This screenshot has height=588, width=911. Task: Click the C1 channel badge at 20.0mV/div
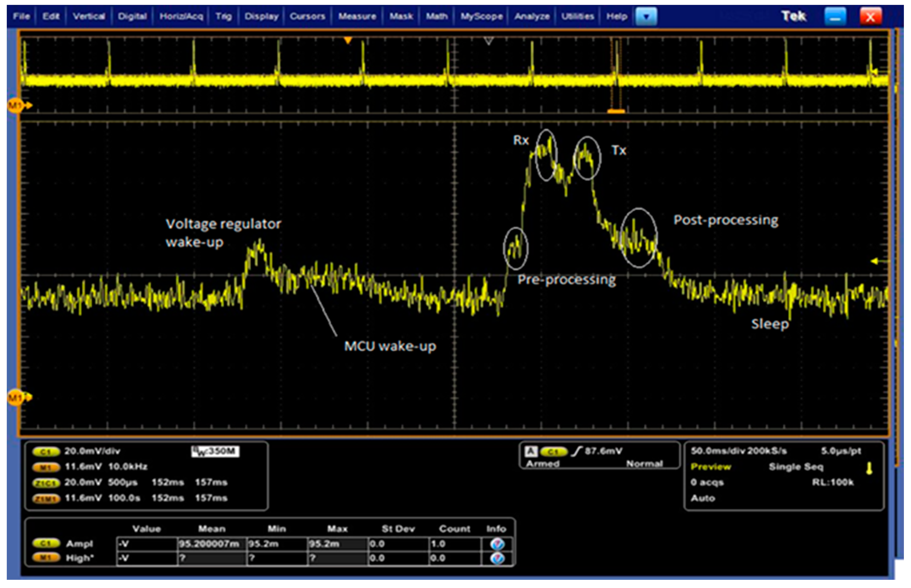point(46,452)
